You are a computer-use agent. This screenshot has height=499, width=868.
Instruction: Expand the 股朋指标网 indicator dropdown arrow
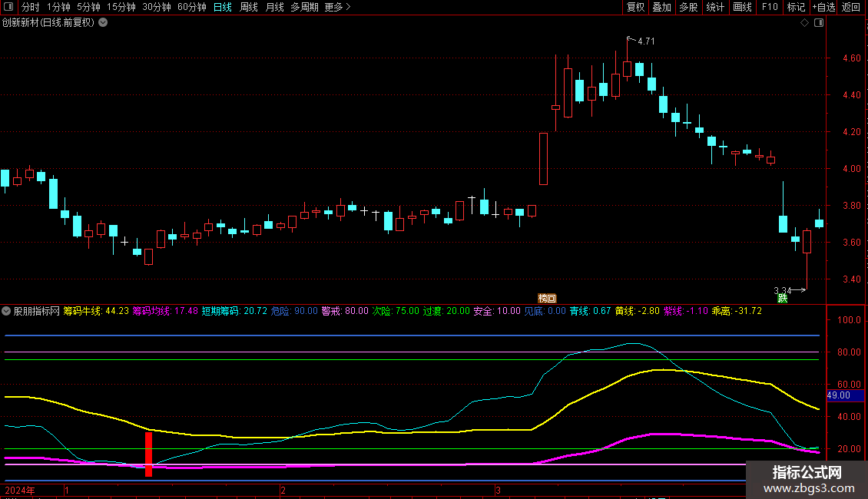(6, 312)
